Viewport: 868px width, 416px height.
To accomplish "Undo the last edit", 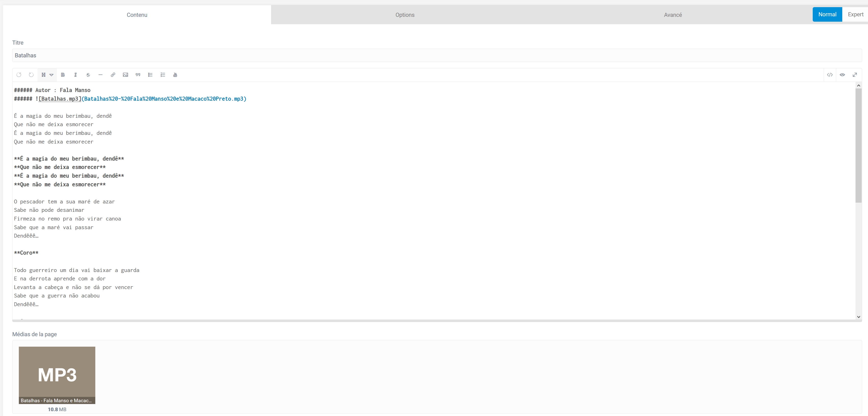I will (x=19, y=75).
